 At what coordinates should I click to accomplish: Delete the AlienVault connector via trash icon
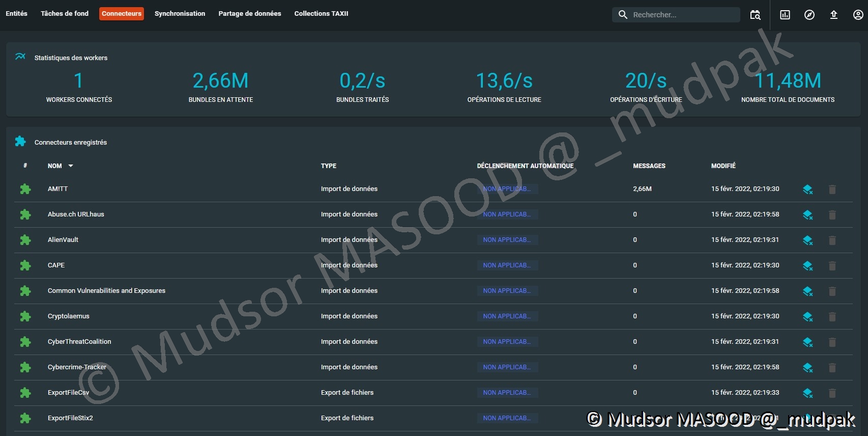pyautogui.click(x=832, y=240)
